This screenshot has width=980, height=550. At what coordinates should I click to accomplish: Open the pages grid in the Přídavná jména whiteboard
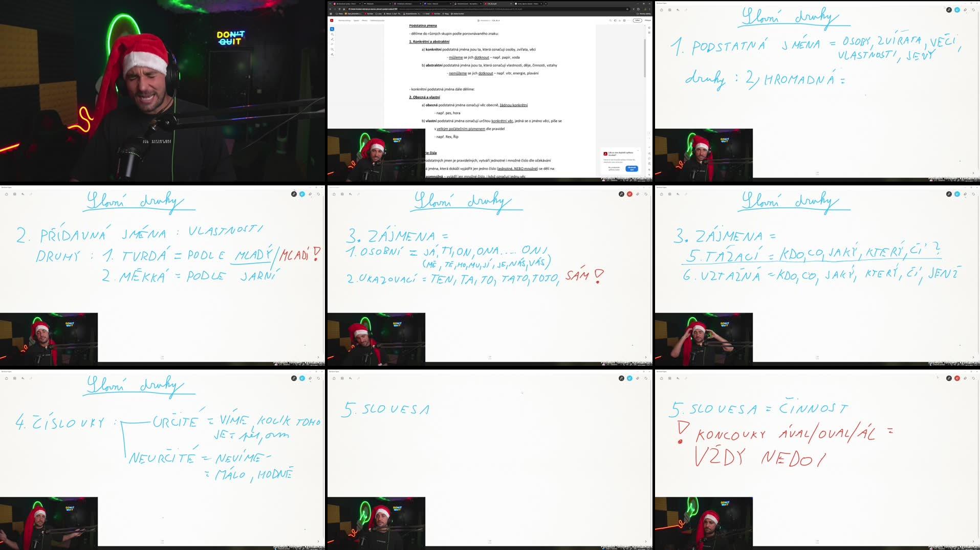point(15,194)
